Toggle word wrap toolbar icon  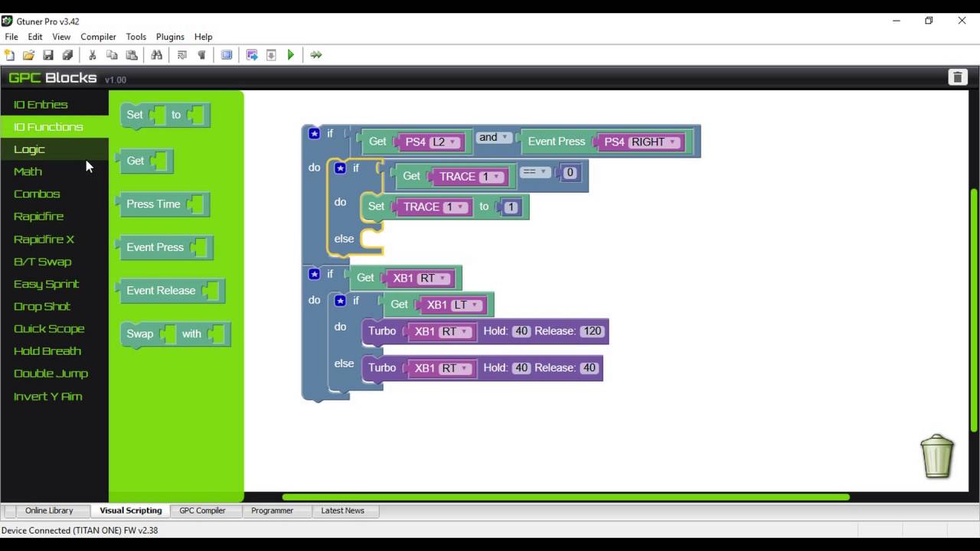point(182,55)
